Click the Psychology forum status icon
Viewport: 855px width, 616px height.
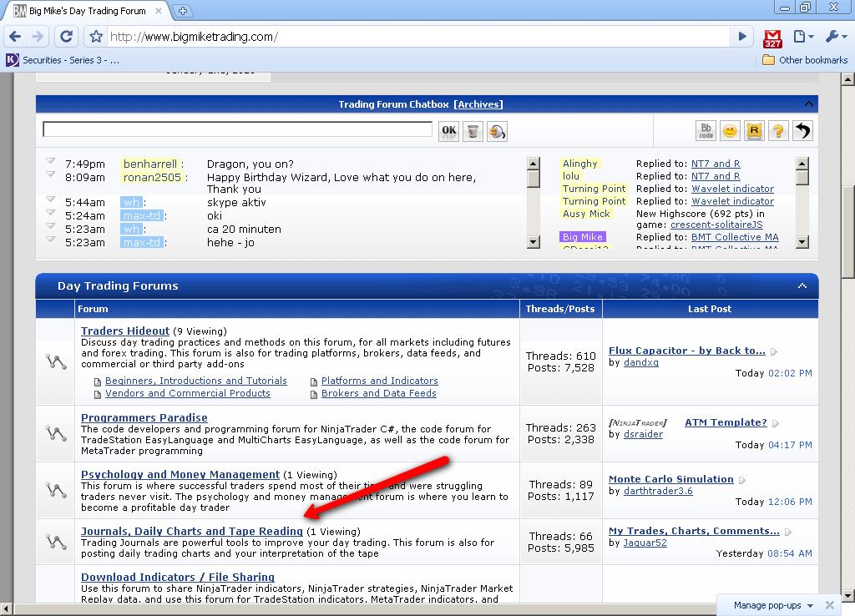[56, 490]
